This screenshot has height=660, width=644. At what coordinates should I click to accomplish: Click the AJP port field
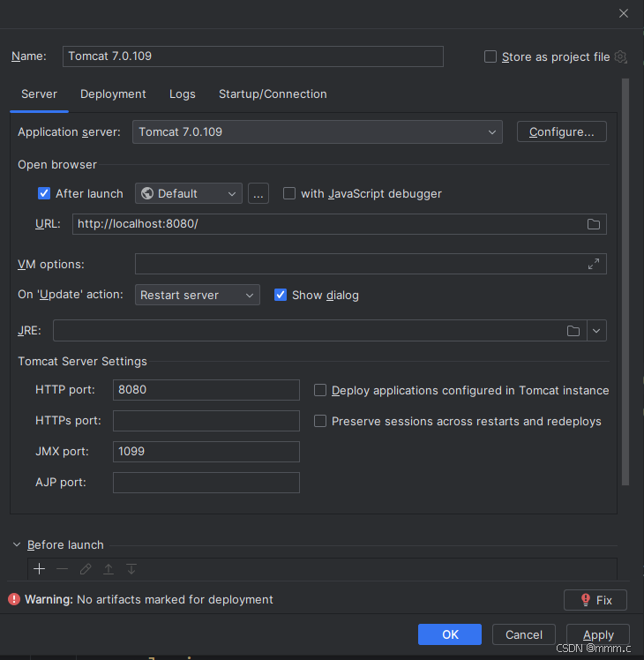pyautogui.click(x=206, y=483)
